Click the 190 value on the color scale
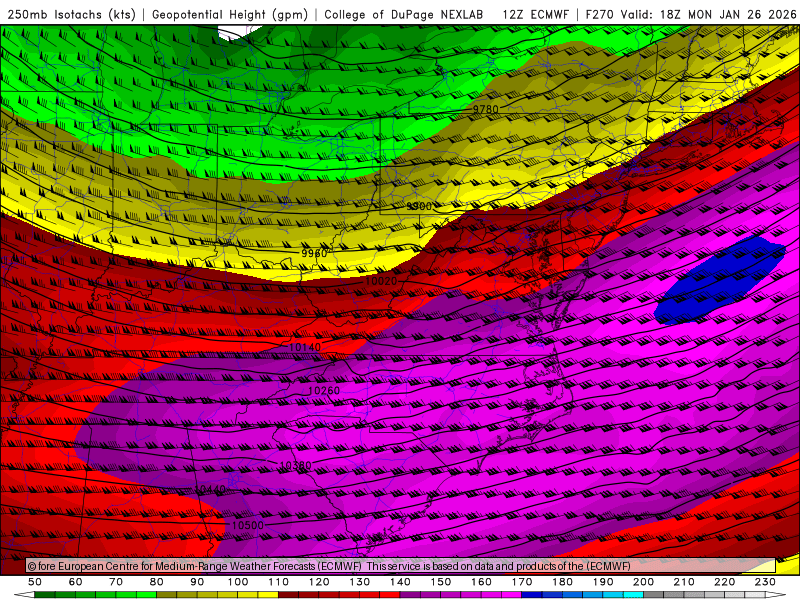 pos(603,582)
